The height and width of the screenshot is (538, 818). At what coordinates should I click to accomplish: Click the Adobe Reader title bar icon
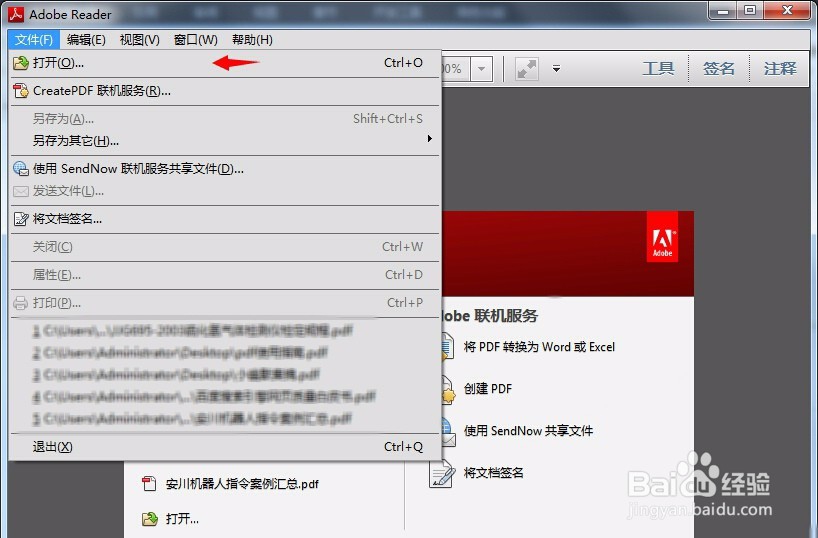click(x=16, y=15)
